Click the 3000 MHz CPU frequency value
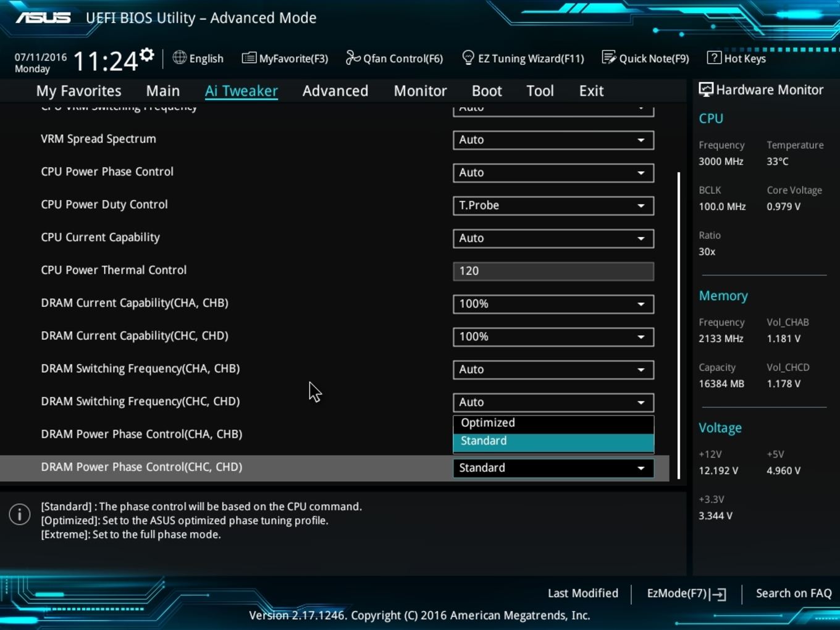 [x=721, y=161]
